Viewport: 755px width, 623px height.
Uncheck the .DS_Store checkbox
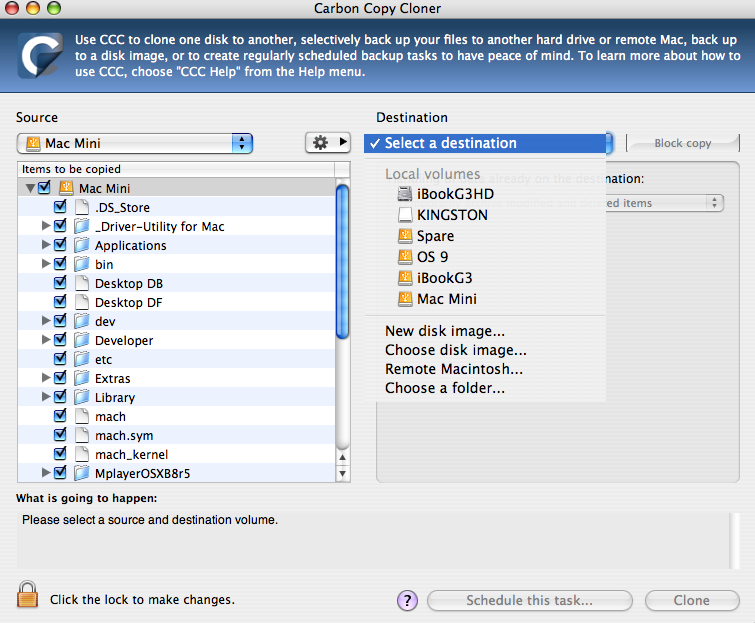[60, 207]
